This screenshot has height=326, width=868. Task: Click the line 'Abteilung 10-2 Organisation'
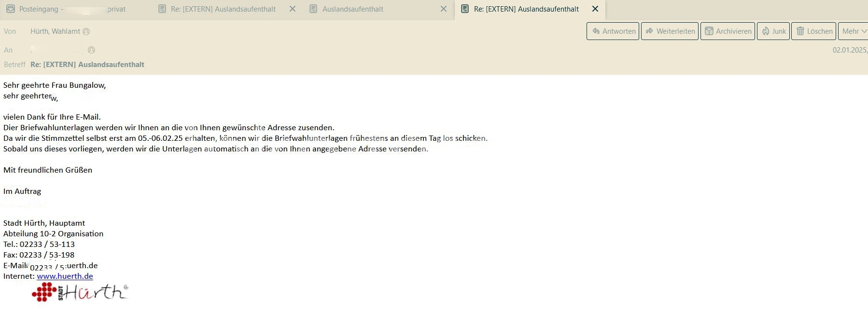coord(54,234)
